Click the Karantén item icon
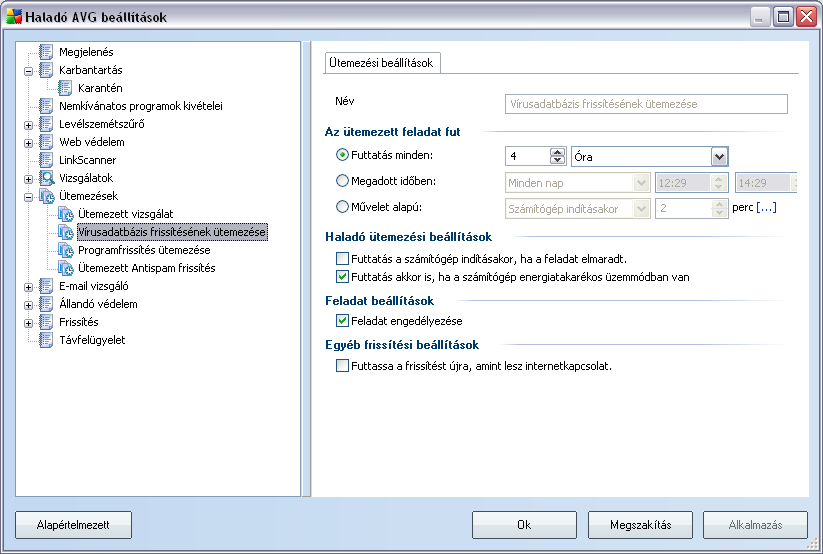This screenshot has width=823, height=554. [65, 88]
